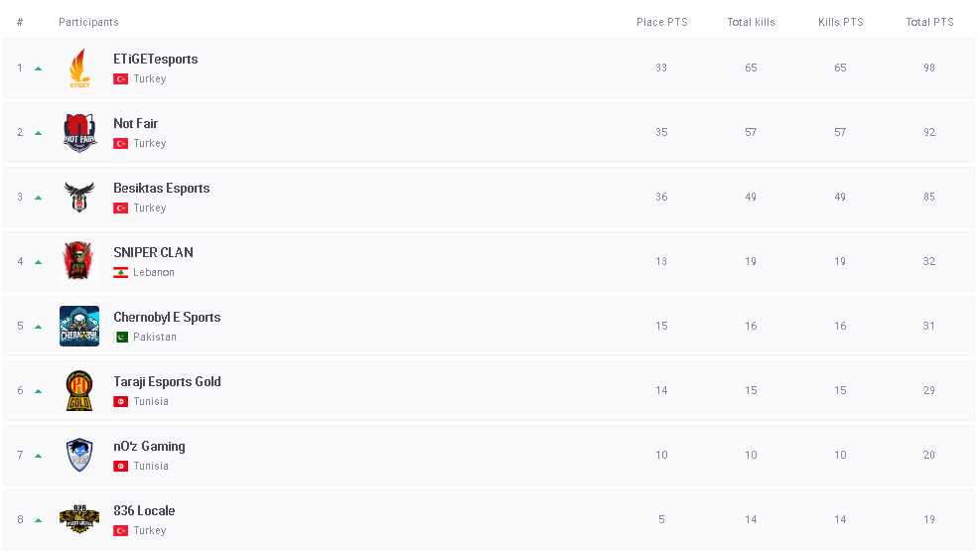Image resolution: width=980 pixels, height=553 pixels.
Task: Click Pakistan flag under Chernobyl E Sports
Action: 120,338
